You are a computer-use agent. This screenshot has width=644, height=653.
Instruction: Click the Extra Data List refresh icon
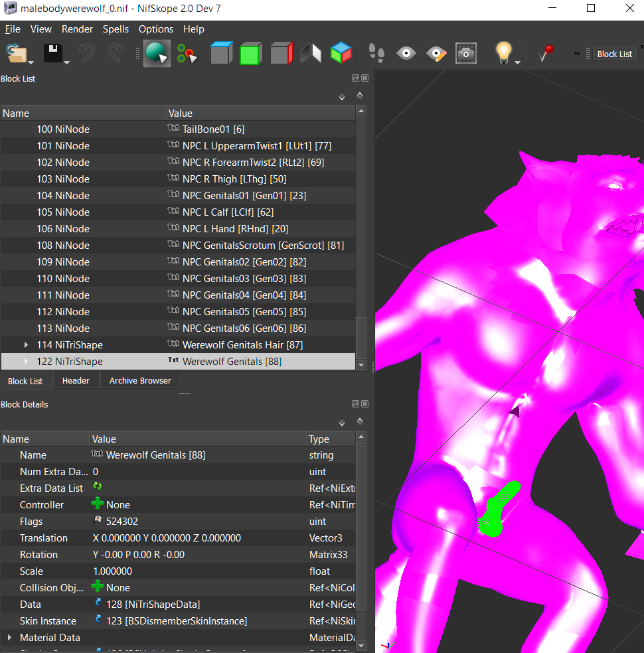click(x=98, y=486)
